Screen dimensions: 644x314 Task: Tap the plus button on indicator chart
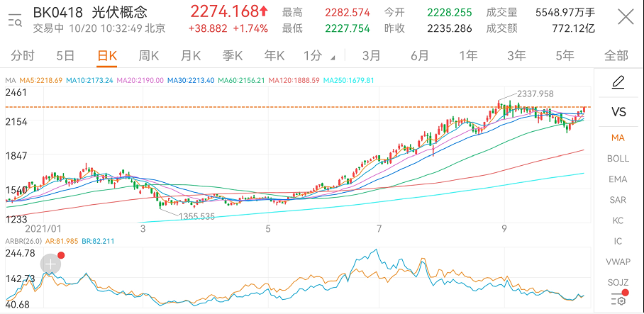tap(50, 264)
